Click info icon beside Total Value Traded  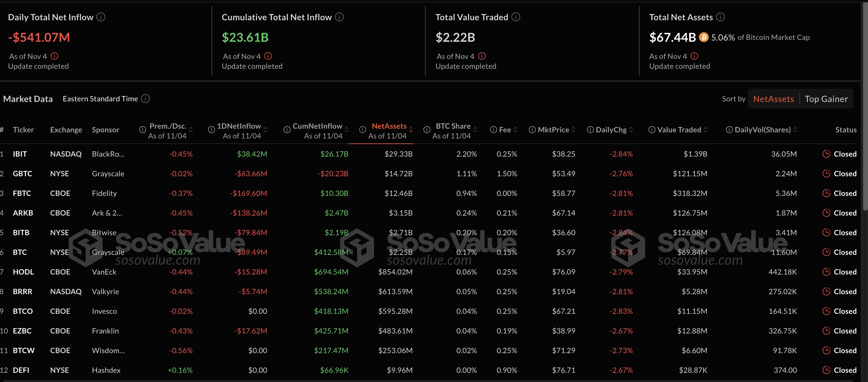tap(516, 17)
